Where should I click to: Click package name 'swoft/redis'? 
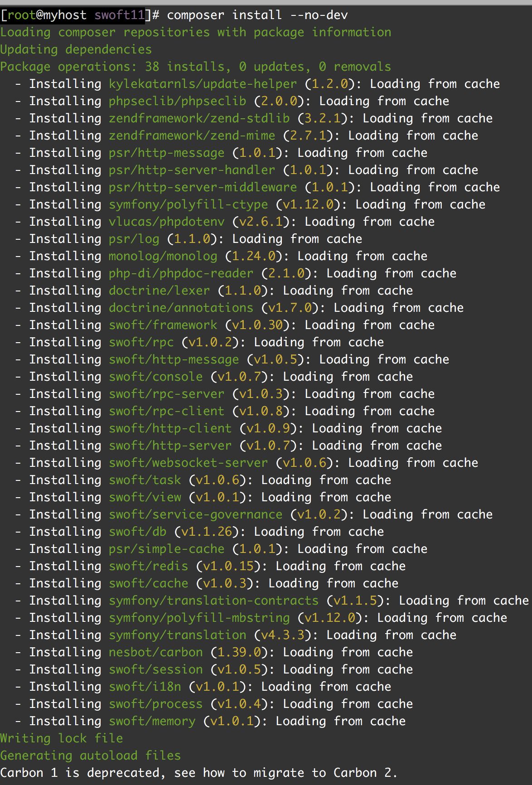149,567
